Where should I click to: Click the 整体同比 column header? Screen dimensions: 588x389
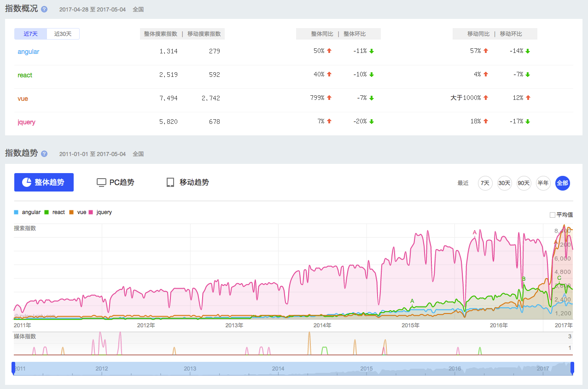coord(322,34)
